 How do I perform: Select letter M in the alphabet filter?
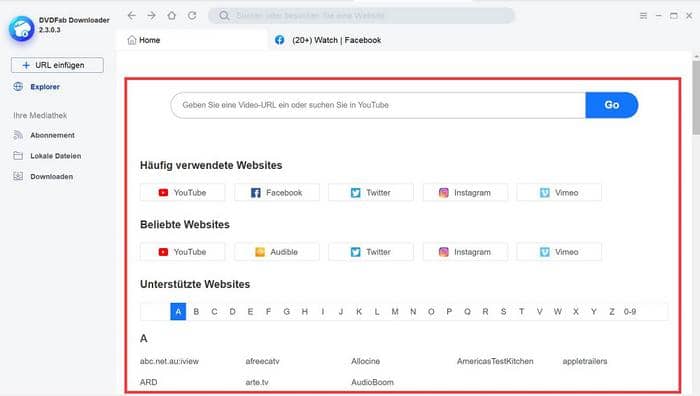[x=395, y=312]
